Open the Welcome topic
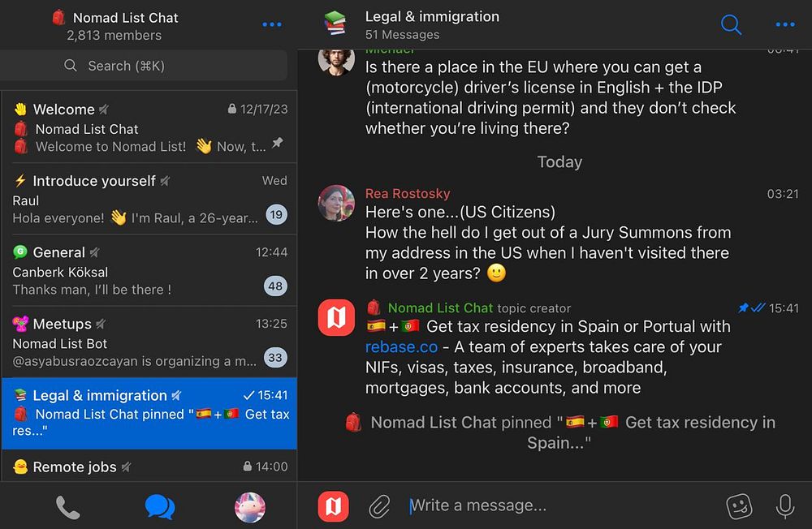The image size is (812, 529). 149,127
